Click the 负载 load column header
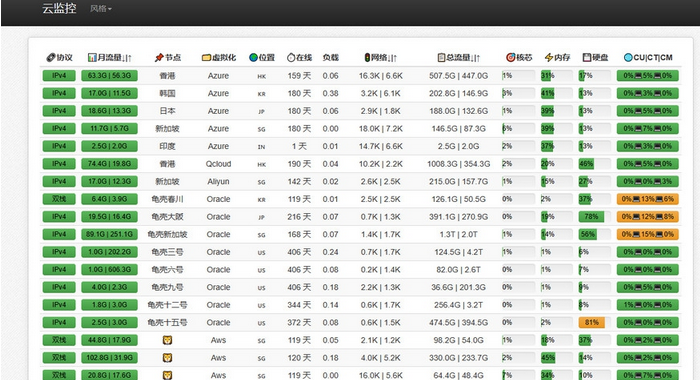 331,58
